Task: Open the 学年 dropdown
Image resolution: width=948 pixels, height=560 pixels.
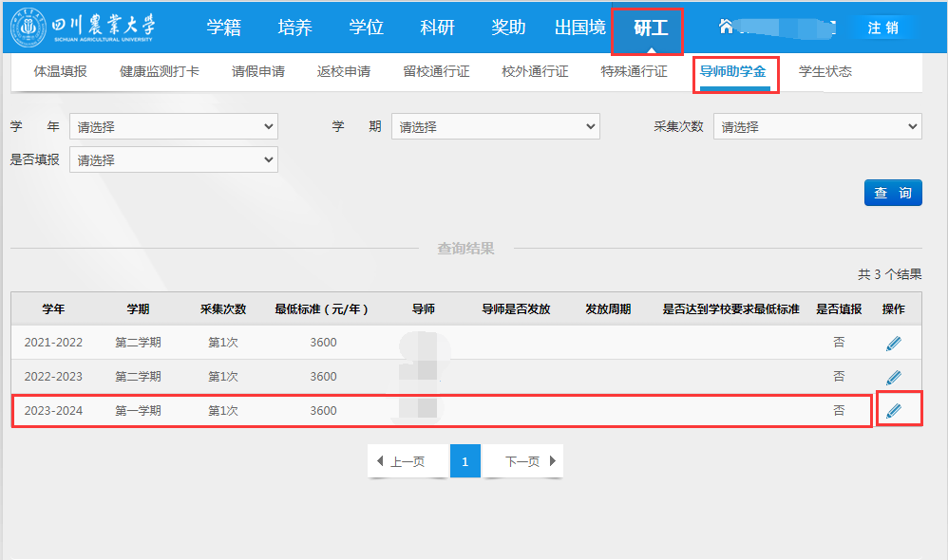Action: coord(174,126)
